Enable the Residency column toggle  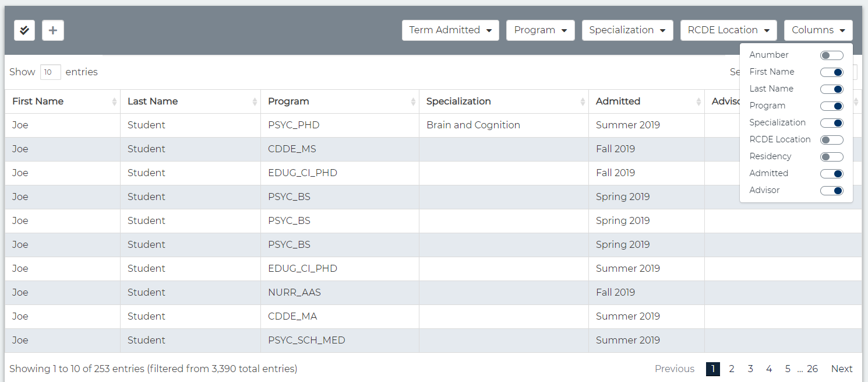[831, 157]
